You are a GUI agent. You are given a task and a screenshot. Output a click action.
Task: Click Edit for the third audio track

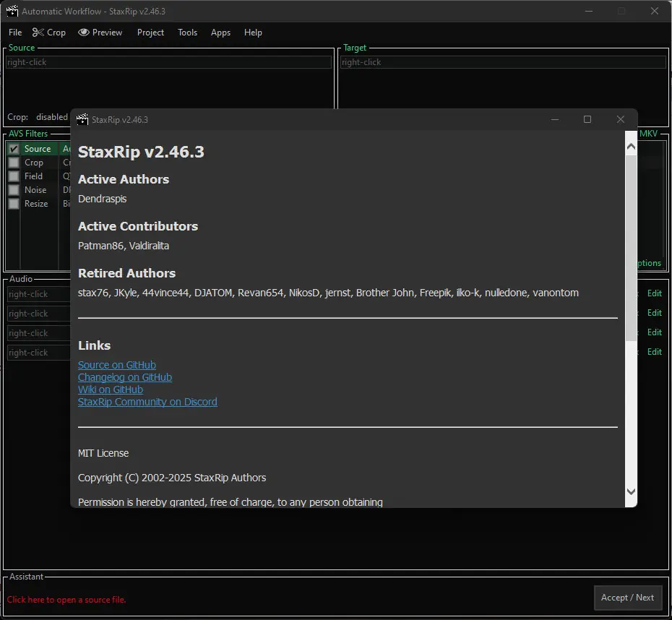(655, 332)
